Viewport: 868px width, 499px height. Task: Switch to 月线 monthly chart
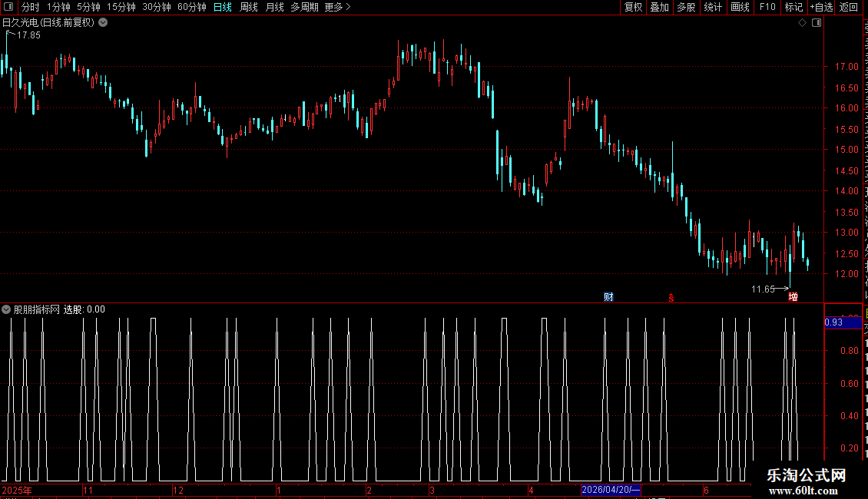(274, 7)
